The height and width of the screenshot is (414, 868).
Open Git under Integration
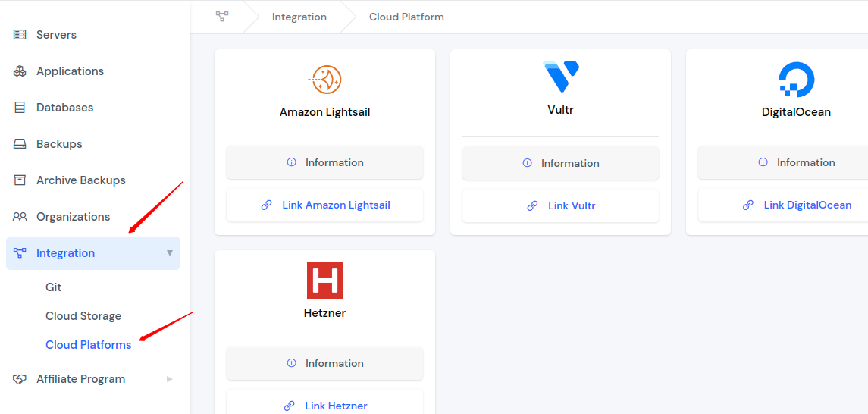[x=54, y=287]
